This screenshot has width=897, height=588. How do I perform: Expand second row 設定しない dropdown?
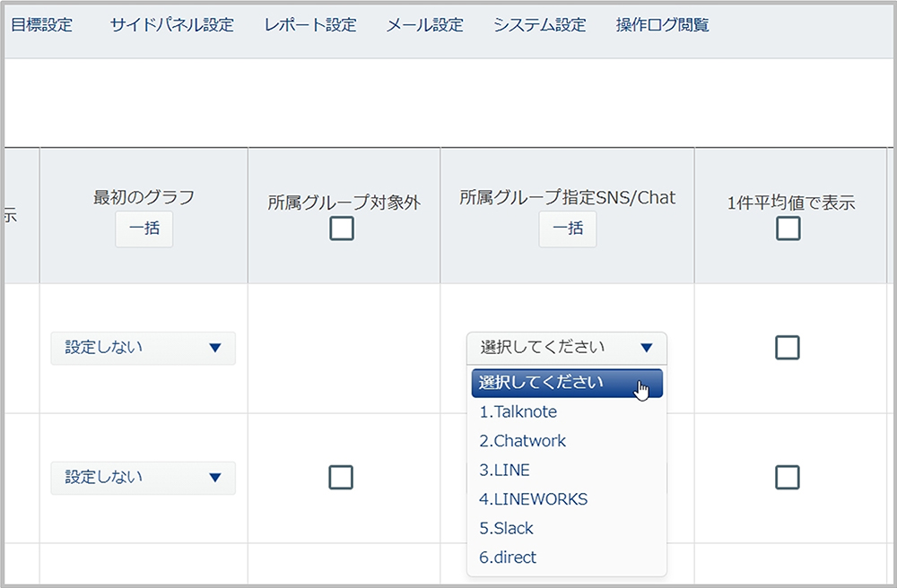coord(143,478)
